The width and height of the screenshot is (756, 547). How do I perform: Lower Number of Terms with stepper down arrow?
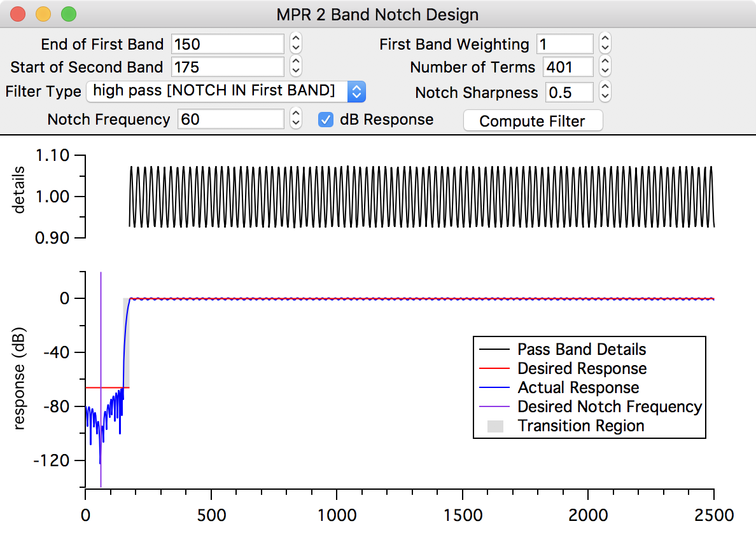pos(605,71)
